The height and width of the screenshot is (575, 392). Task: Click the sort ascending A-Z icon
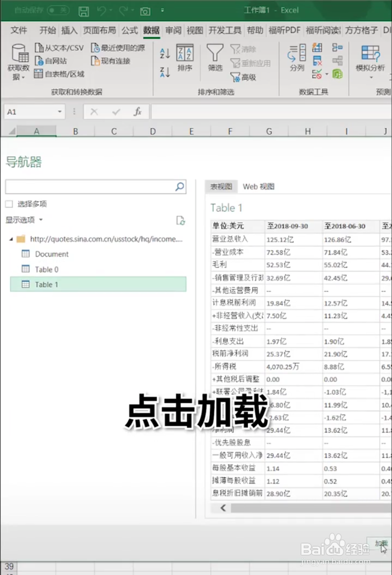coord(165,53)
